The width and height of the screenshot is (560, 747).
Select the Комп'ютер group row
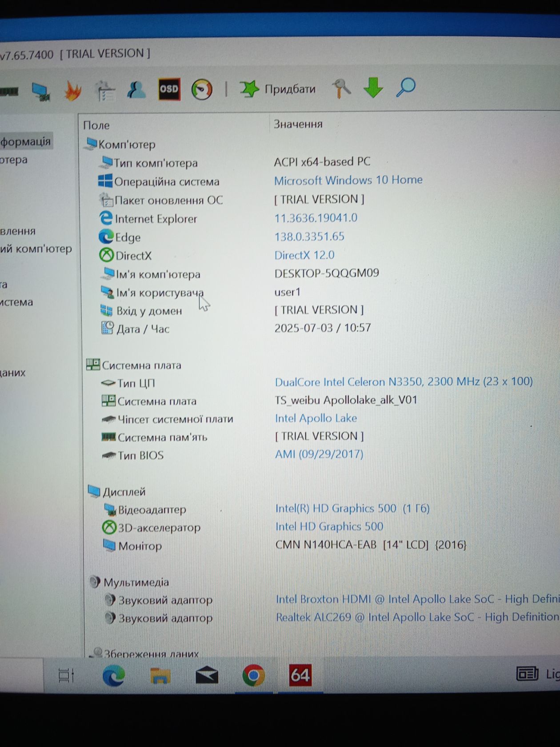(120, 144)
